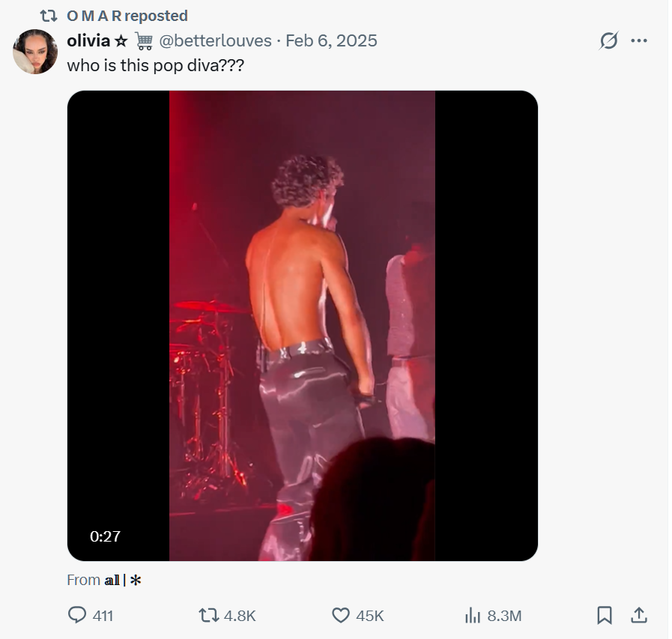Viewport: 672px width, 639px height.
Task: Open the "O M A R reposted" link
Action: pos(127,16)
